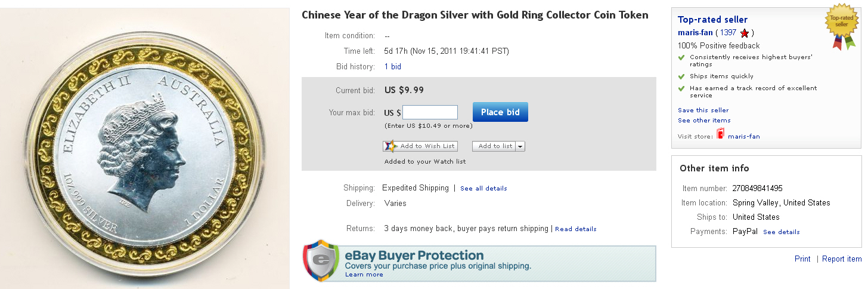Click the red star feedback icon
Viewport: 868px width, 289px height.
point(744,33)
